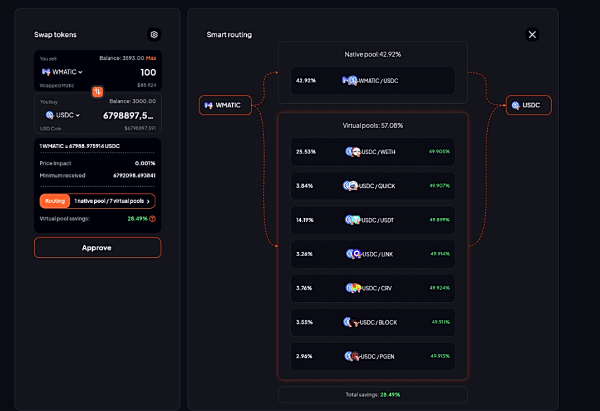Image resolution: width=600 pixels, height=411 pixels.
Task: Click the swap direction arrows icon
Action: [x=98, y=92]
